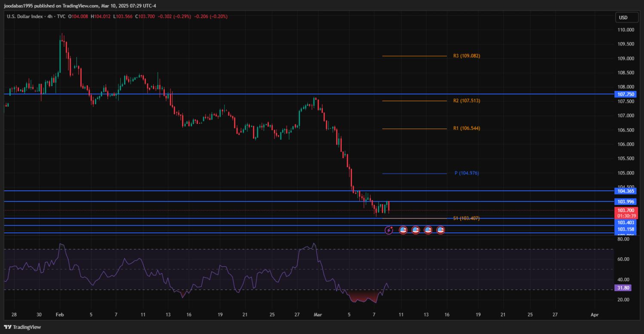Click the RSI value label 31.80
The width and height of the screenshot is (644, 334).
(623, 288)
